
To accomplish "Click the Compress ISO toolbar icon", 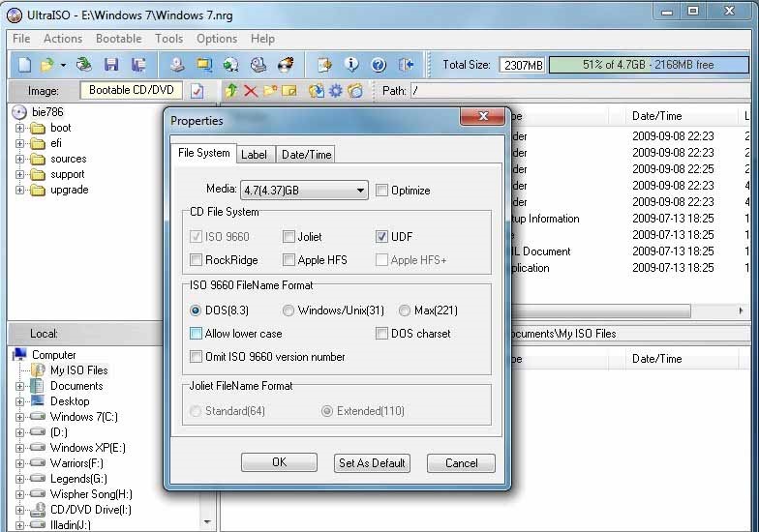I will tap(204, 64).
